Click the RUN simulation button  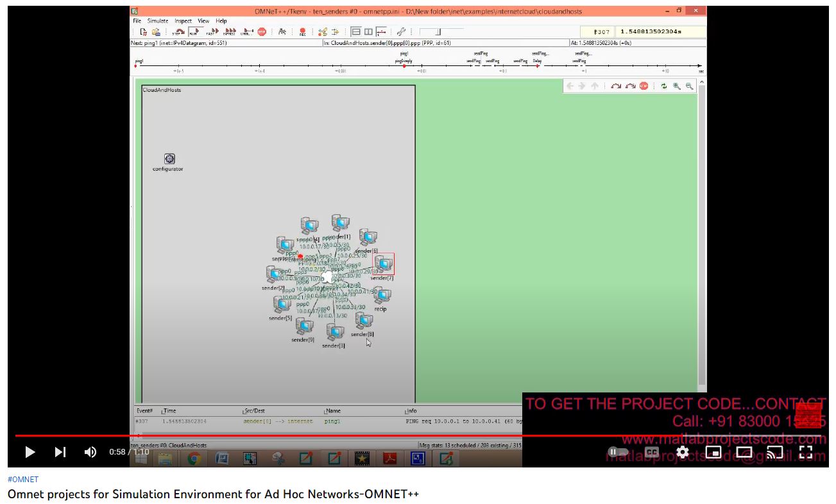(194, 31)
